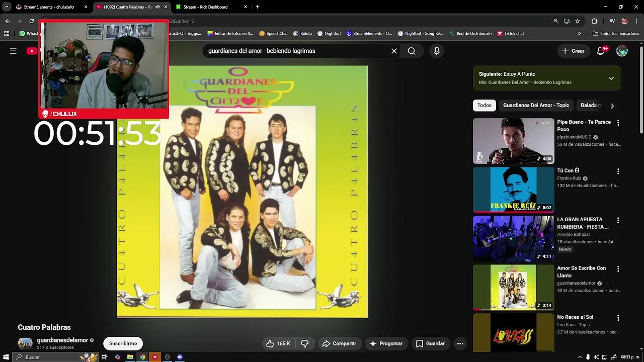Open options for Tú Con Él video
The height and width of the screenshot is (362, 644).
click(618, 171)
